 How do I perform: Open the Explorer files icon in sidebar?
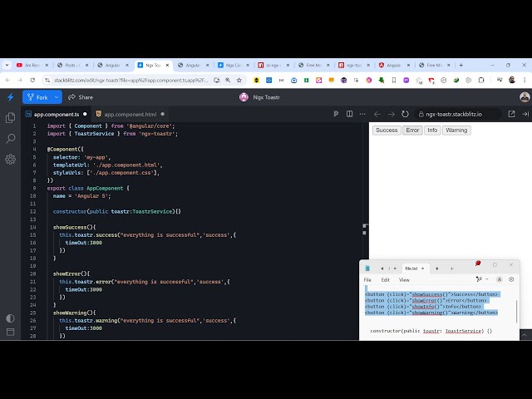pos(10,118)
